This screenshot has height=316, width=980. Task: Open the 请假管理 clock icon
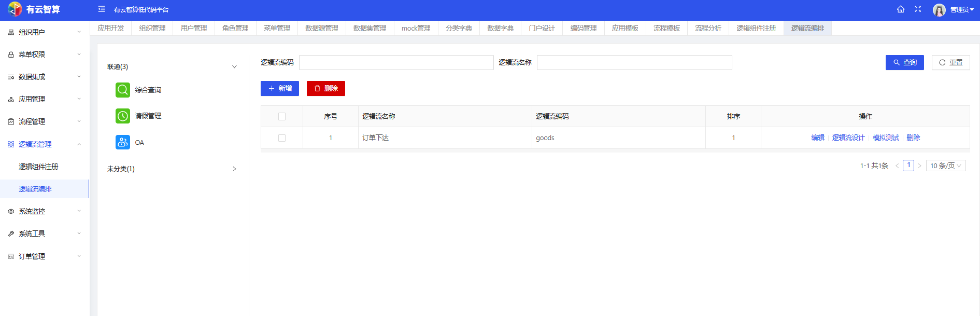(x=123, y=116)
